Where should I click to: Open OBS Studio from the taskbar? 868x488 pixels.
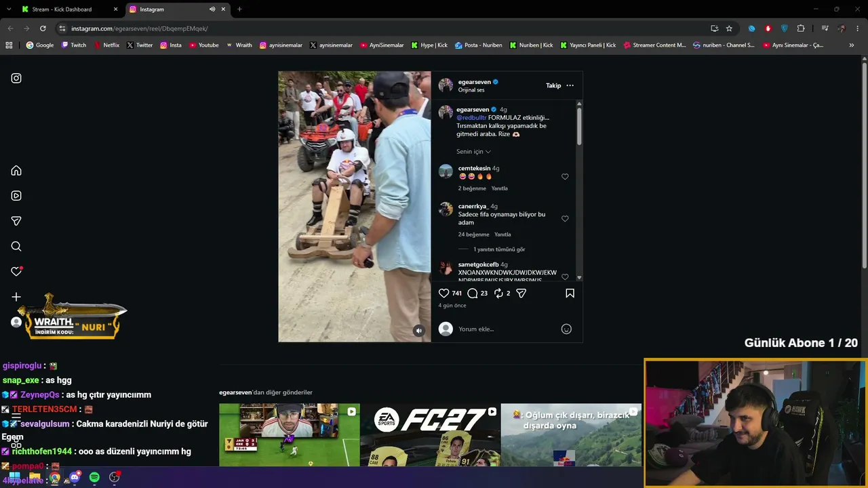tap(115, 478)
